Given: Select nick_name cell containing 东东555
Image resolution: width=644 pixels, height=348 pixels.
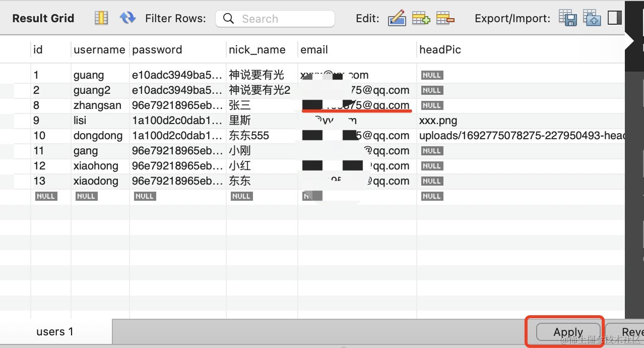Looking at the screenshot, I should (x=249, y=136).
